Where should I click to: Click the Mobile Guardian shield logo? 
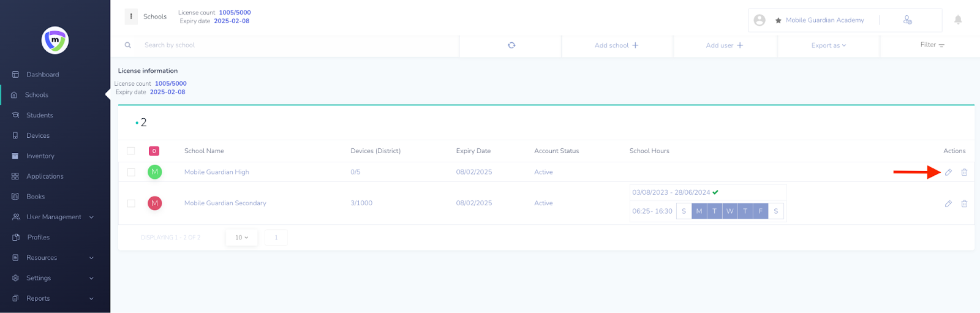coord(55,40)
